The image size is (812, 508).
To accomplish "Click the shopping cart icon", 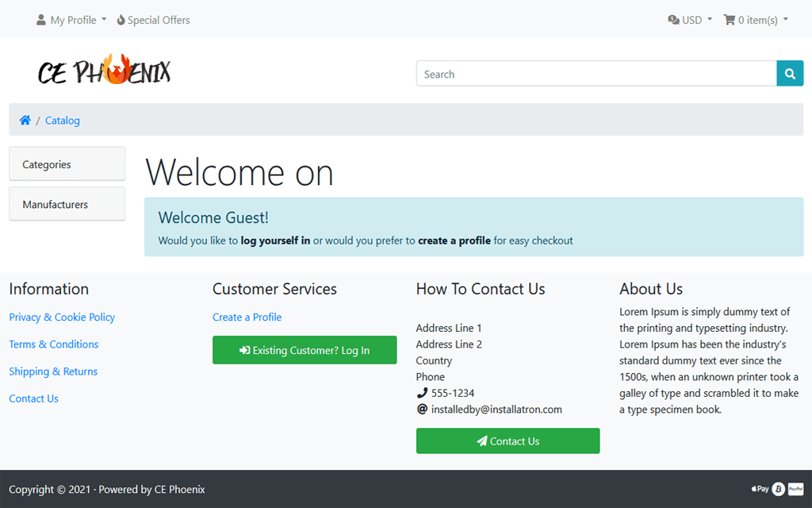I will [730, 20].
